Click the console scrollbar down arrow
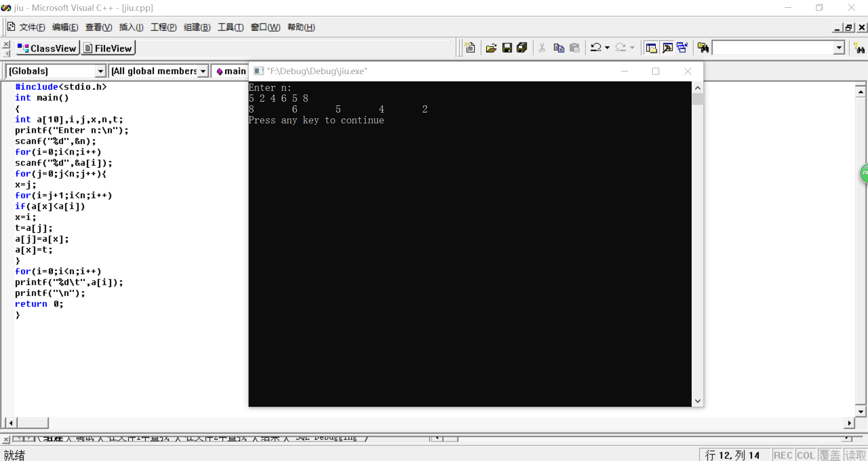This screenshot has width=868, height=461. tap(698, 401)
